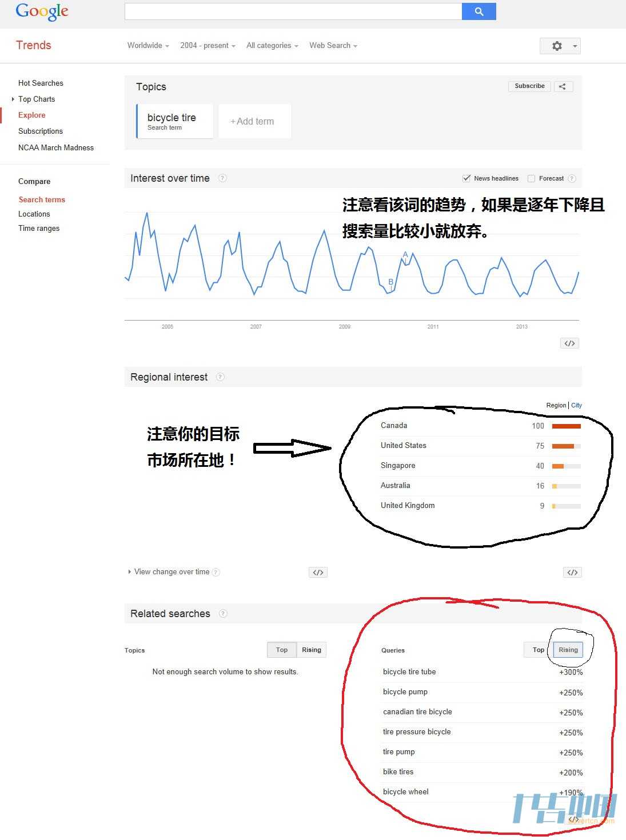This screenshot has height=840, width=626.
Task: Switch Topics panel to the Top tab
Action: point(282,650)
